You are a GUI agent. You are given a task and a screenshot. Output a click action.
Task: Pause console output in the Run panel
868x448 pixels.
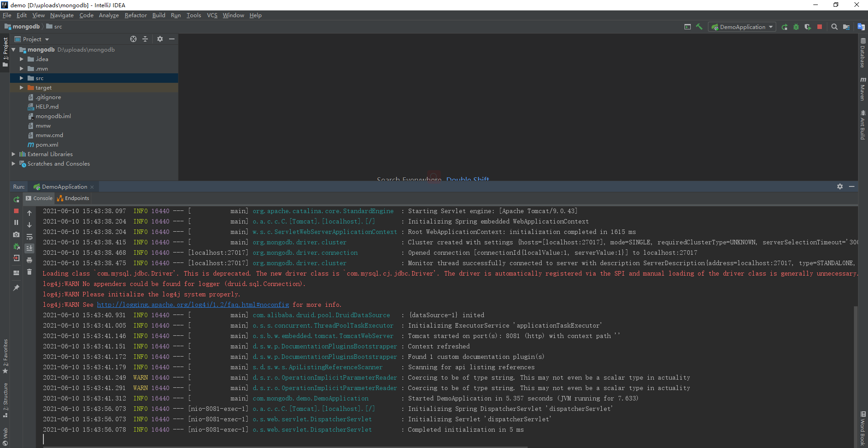click(16, 223)
